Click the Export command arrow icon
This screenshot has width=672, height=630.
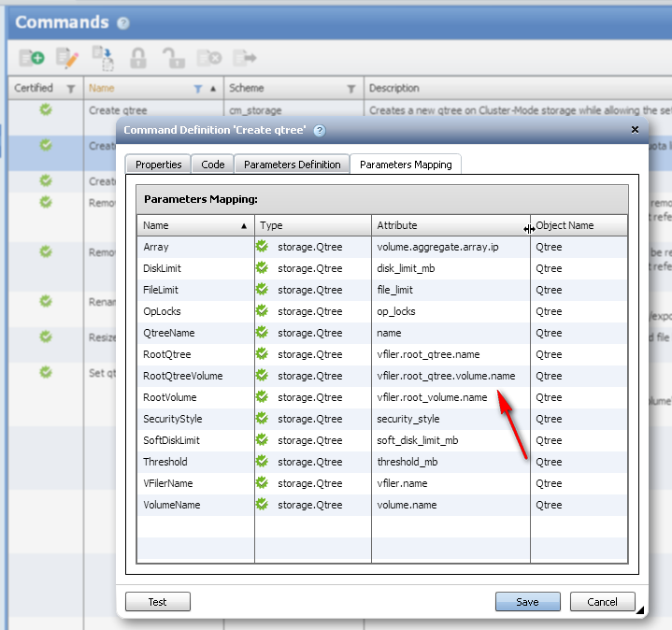click(245, 58)
